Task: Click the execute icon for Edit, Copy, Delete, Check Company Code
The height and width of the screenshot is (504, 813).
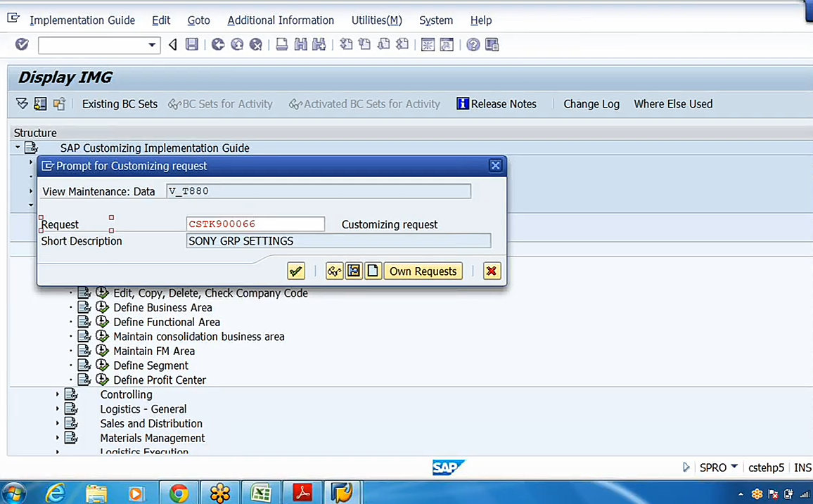Action: (x=102, y=292)
